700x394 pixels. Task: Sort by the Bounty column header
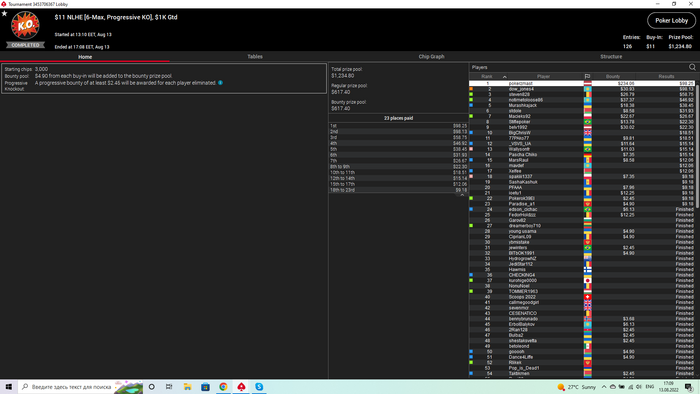(613, 77)
